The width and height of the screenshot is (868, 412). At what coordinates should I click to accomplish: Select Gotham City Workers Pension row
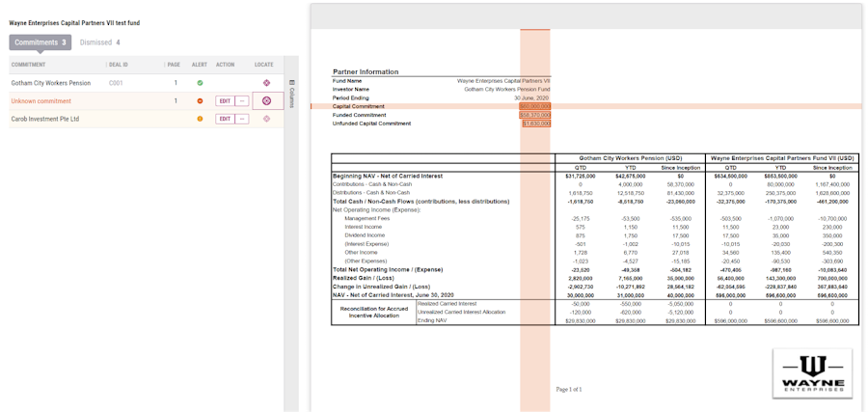click(x=147, y=83)
